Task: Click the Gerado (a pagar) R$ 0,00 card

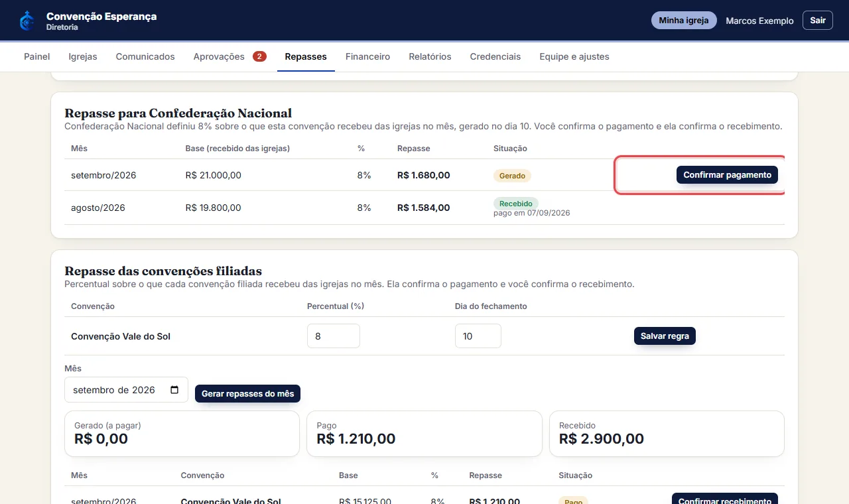Action: [x=182, y=434]
